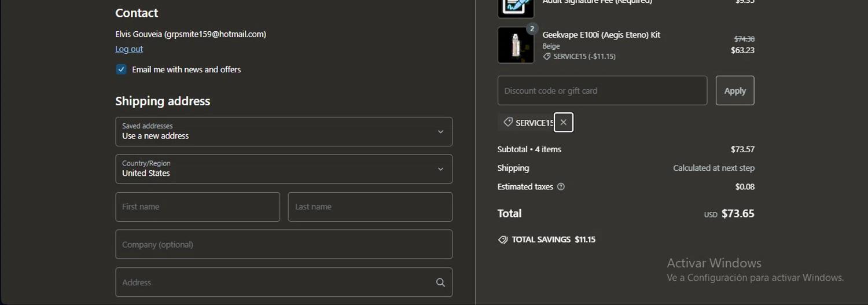Click the subtotal value $73.57
The image size is (868, 305).
[742, 149]
